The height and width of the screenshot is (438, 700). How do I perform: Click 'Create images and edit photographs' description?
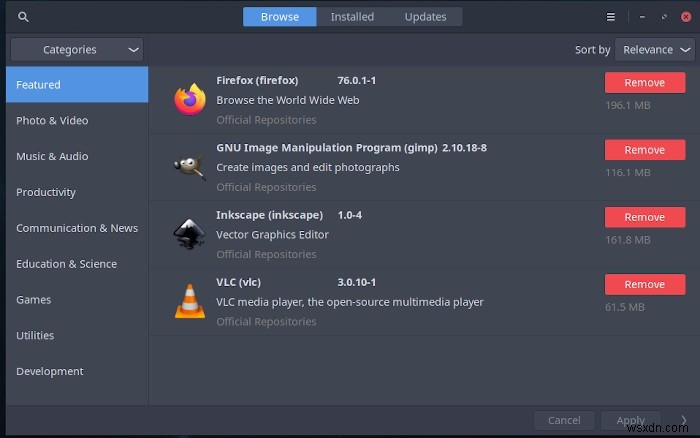click(308, 167)
